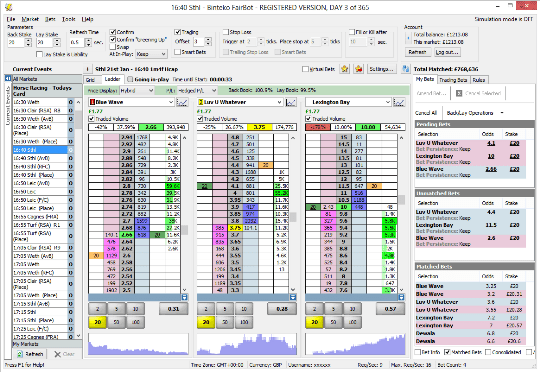Viewport: 540px width, 372px height.
Task: Enable the Bet Info checkbox
Action: pyautogui.click(x=418, y=352)
